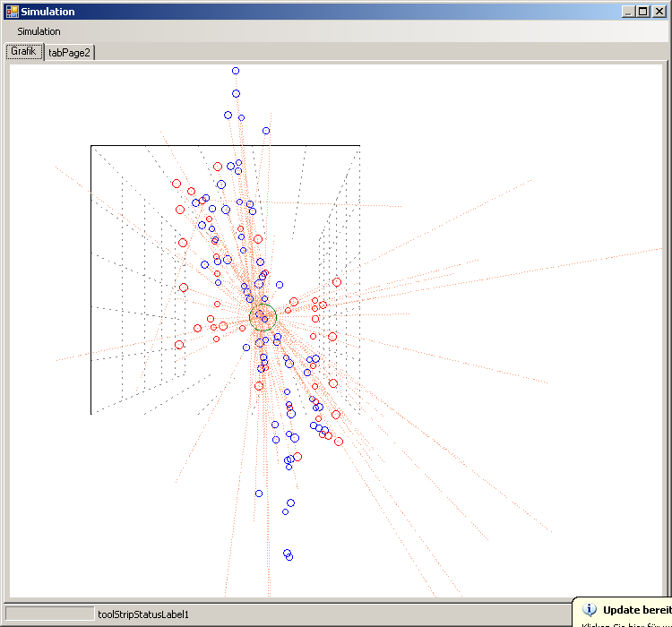Screen dimensions: 672x627
Task: Maximize the Simulation window
Action: 643,12
